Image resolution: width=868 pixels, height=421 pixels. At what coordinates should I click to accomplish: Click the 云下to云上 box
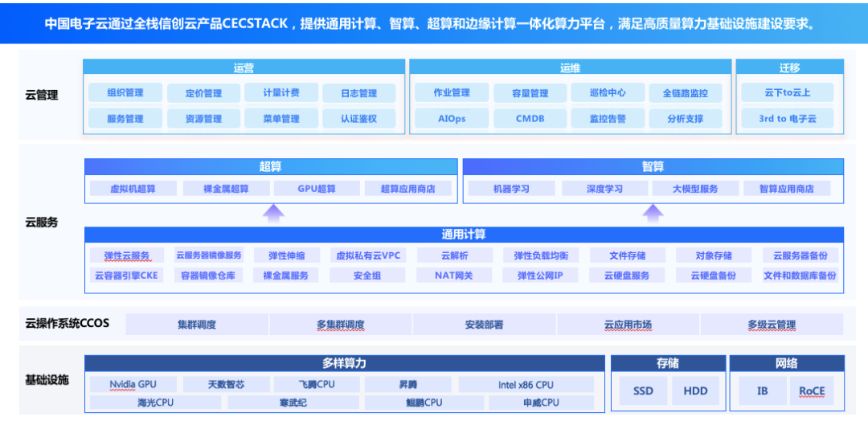pyautogui.click(x=788, y=93)
